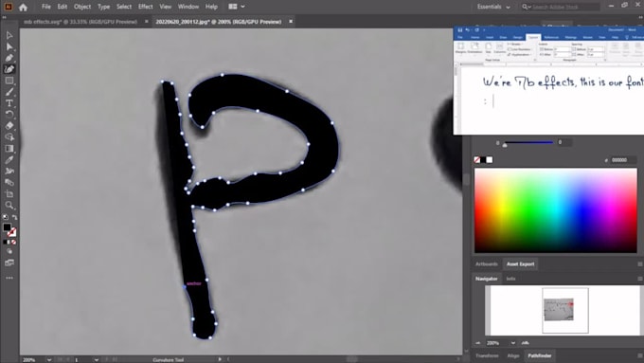Select the Zoom tool
The height and width of the screenshot is (363, 644).
coord(9,205)
